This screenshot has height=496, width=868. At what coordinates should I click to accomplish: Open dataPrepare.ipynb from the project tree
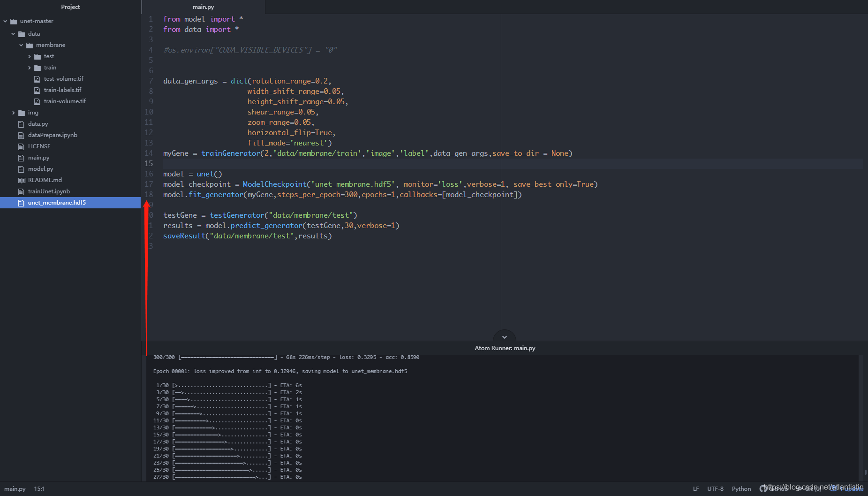coord(53,135)
